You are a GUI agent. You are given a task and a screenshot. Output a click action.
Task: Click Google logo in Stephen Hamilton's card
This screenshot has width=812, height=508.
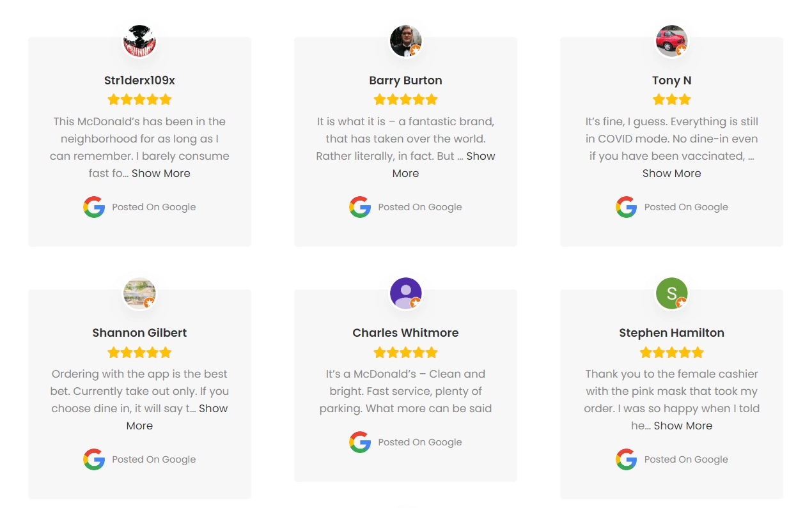(x=626, y=459)
